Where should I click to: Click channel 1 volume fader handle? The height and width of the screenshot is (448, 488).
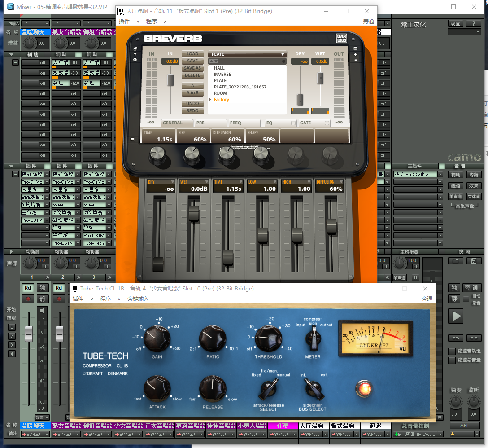29,334
